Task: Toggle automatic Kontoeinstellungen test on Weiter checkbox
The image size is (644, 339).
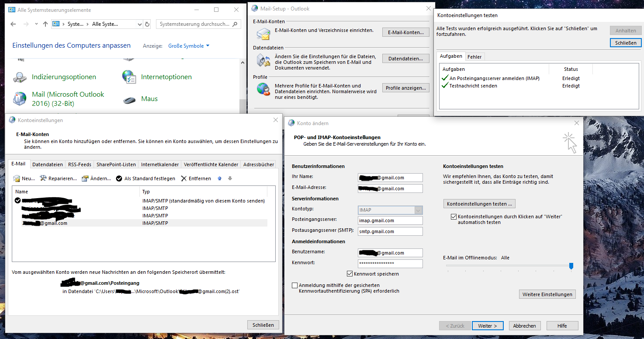Action: (453, 217)
